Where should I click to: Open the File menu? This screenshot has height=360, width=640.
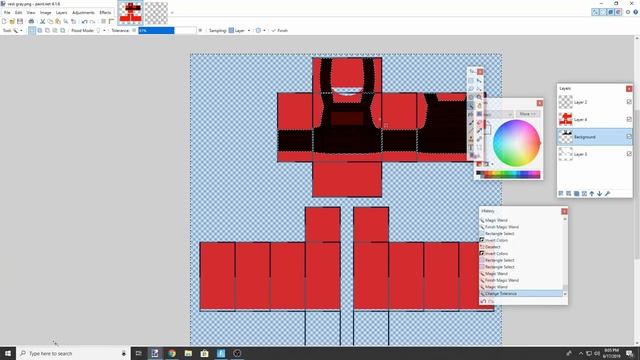pos(7,13)
